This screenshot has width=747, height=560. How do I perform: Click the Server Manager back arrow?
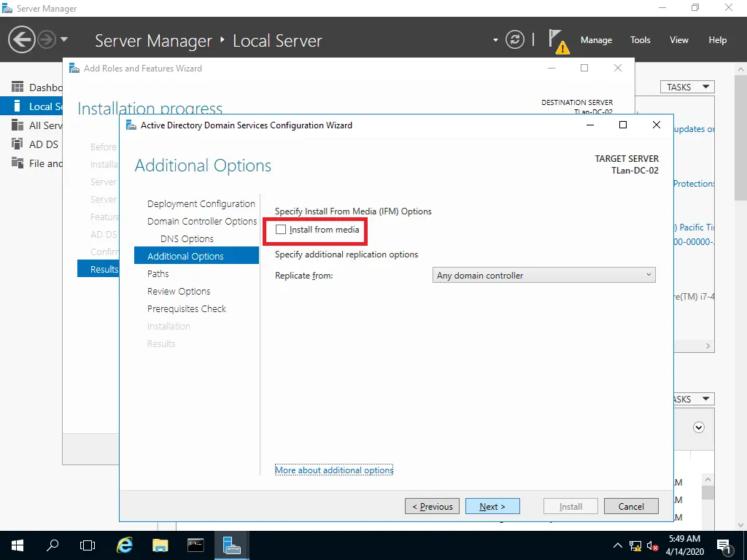(x=21, y=39)
